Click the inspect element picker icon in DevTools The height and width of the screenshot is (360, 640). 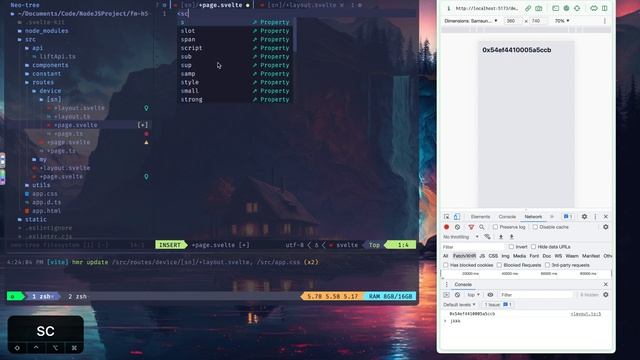point(447,217)
